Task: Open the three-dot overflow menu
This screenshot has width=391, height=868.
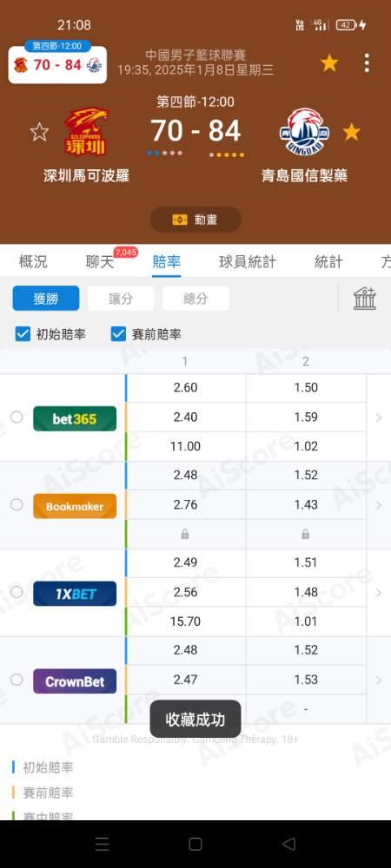Action: [x=367, y=63]
